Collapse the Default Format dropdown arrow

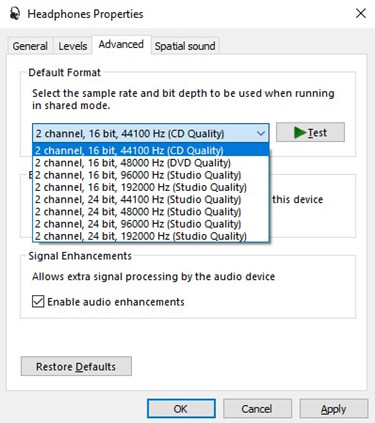click(261, 133)
